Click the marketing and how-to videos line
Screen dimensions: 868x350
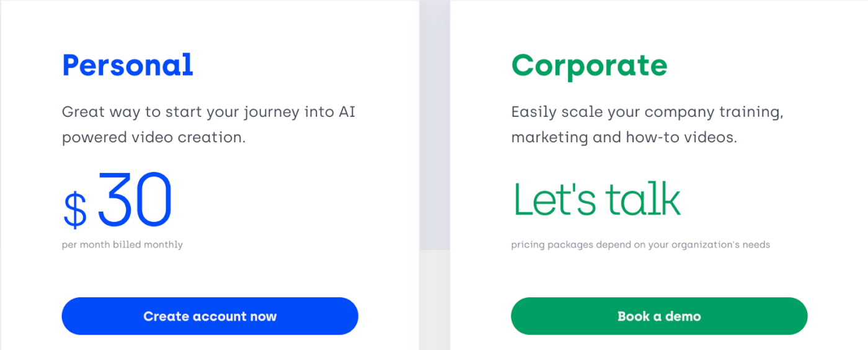pyautogui.click(x=624, y=137)
